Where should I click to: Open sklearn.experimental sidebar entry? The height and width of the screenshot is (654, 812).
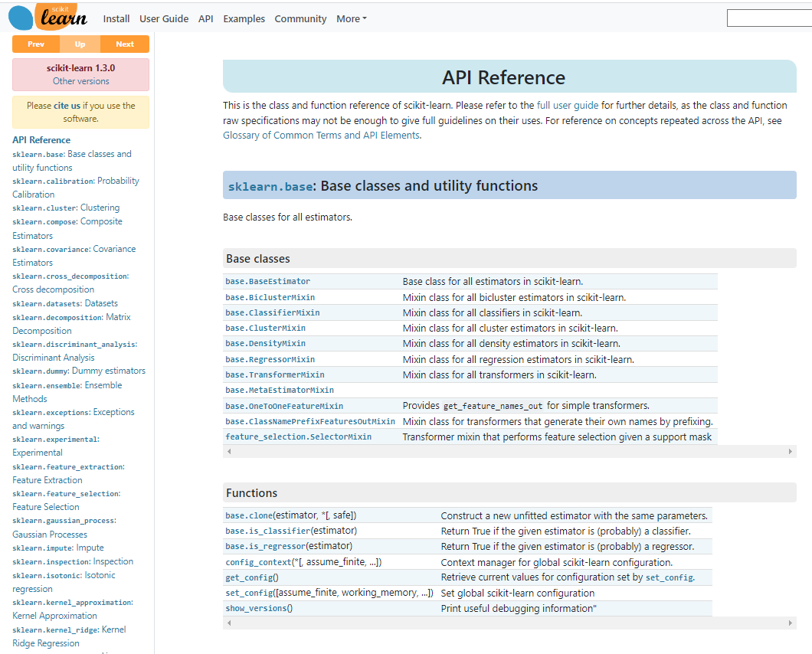point(56,446)
